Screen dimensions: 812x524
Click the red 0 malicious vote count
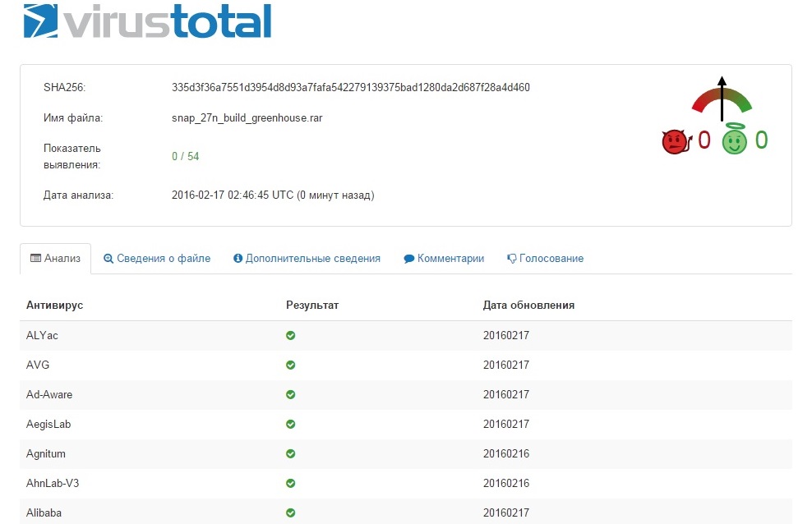[704, 140]
